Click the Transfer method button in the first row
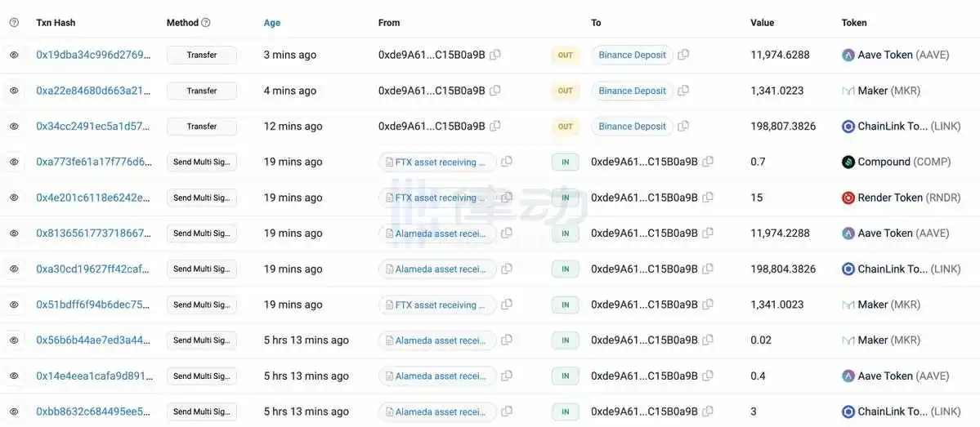 (202, 55)
